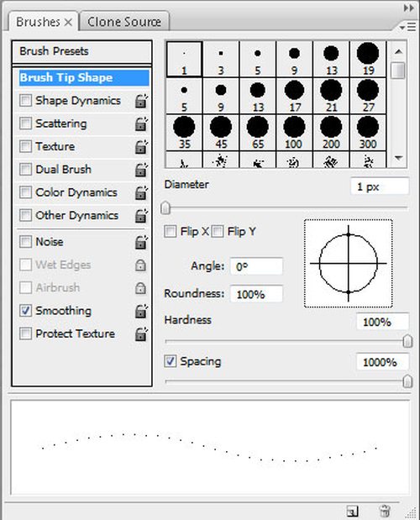Image resolution: width=420 pixels, height=520 pixels.
Task: Enable Dual Brush checkbox
Action: [x=25, y=169]
